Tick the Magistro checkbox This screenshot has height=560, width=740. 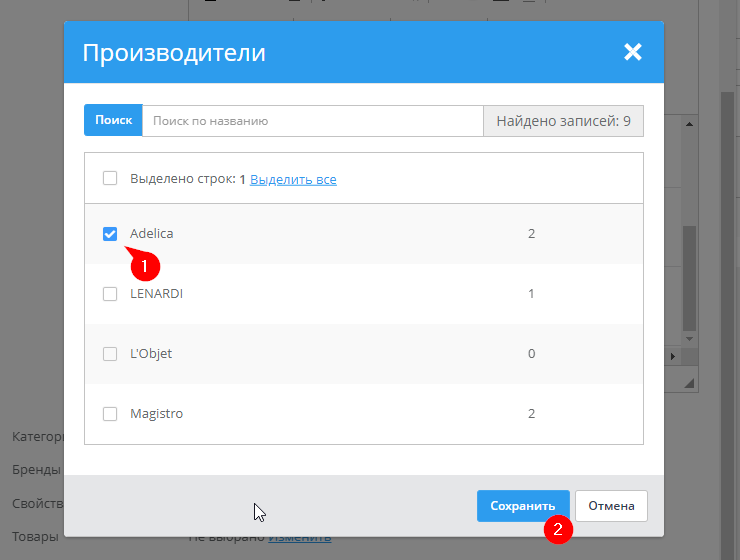click(110, 414)
